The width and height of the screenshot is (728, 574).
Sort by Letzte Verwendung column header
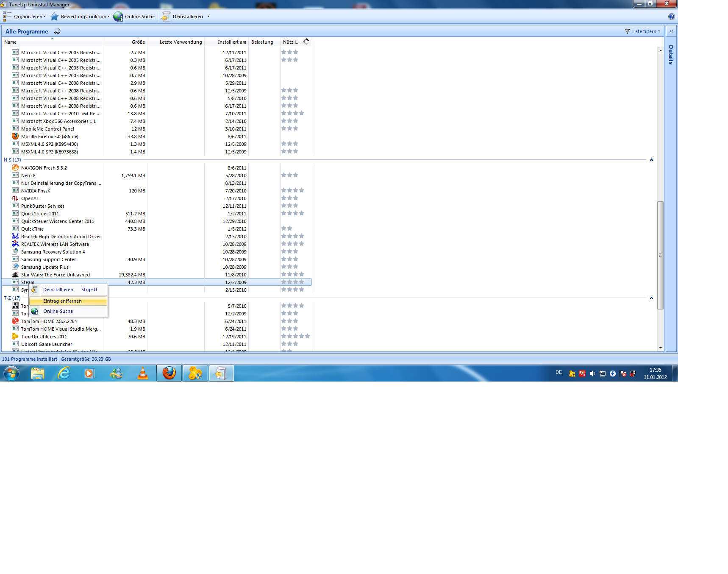(x=176, y=42)
